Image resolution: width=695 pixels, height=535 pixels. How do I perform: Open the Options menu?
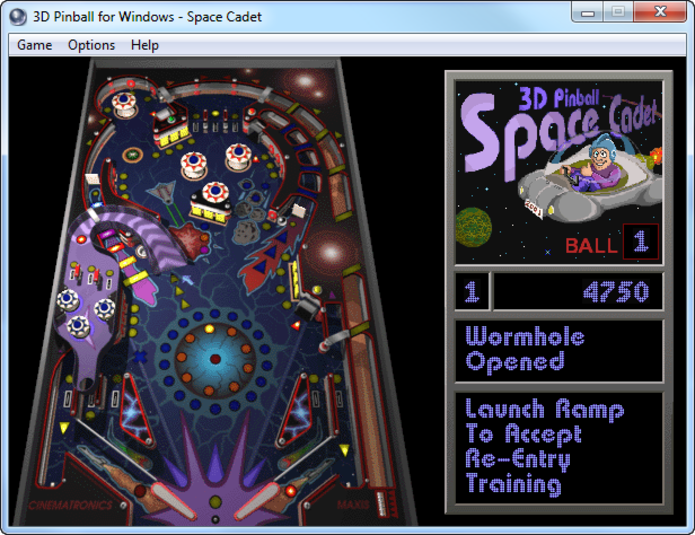click(x=91, y=45)
